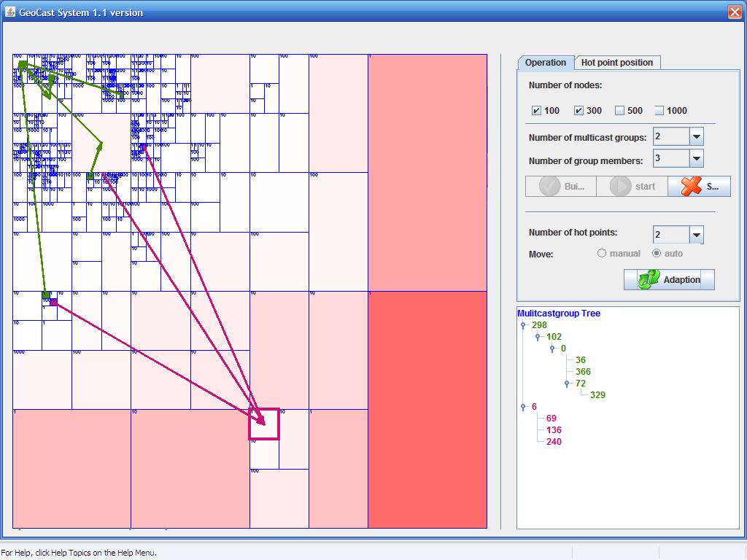Select the Operation tab

tap(545, 63)
